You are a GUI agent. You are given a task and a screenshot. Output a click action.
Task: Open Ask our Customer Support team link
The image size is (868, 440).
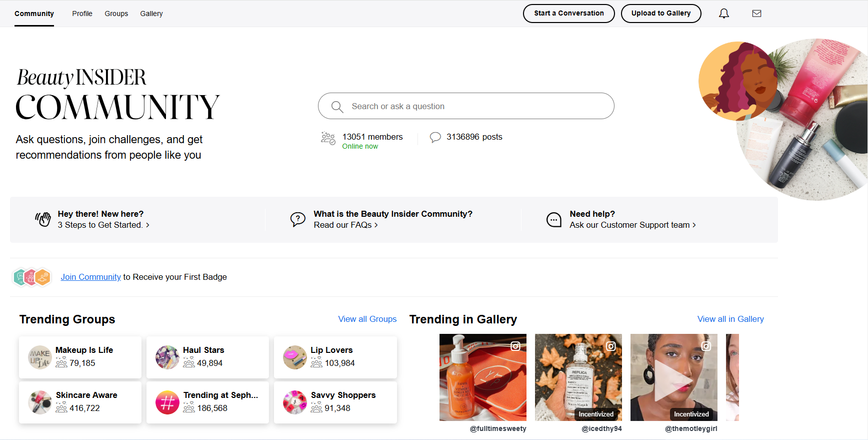pos(632,225)
